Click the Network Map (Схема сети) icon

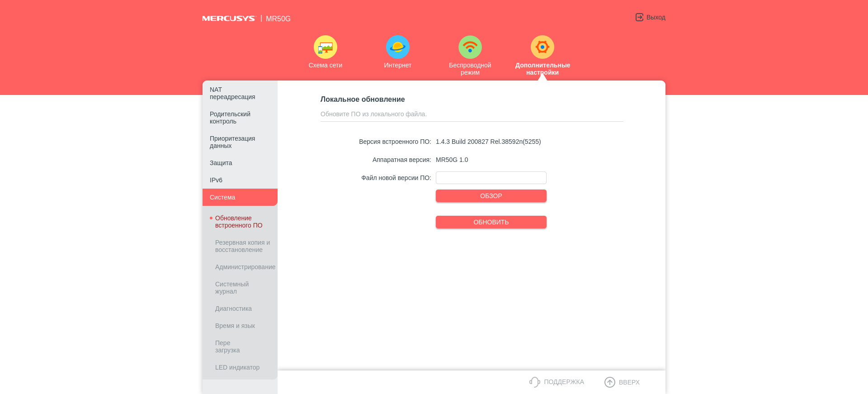325,47
